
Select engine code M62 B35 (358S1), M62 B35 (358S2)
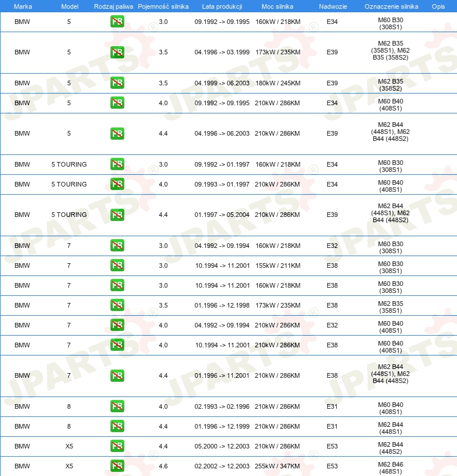point(390,50)
